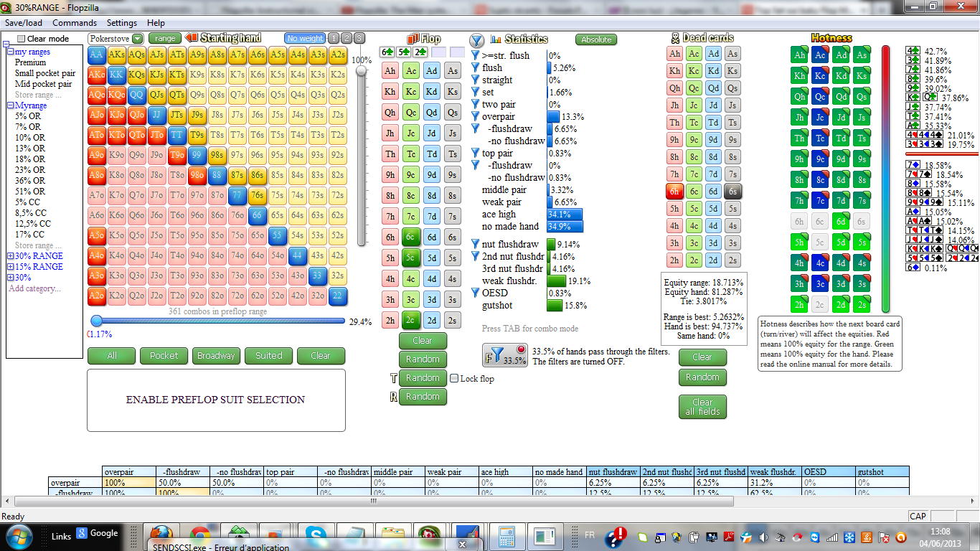Click the funnel for -flushdraw under top pair
Screen dimensions: 980x551
[x=475, y=165]
